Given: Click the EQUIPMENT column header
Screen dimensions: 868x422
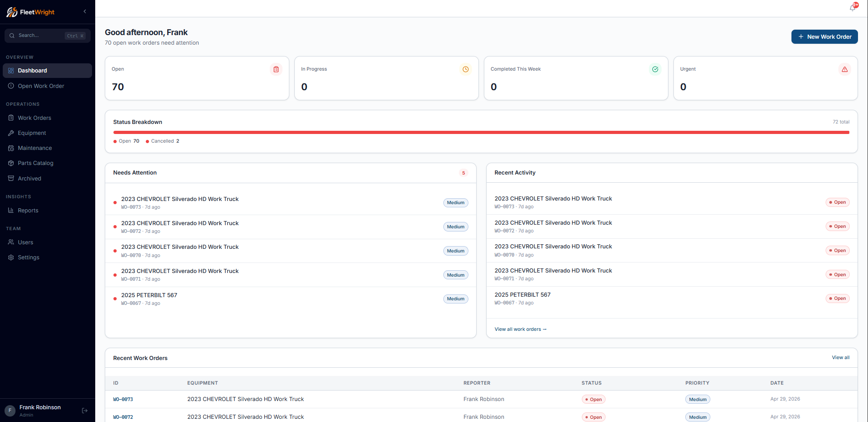Looking at the screenshot, I should tap(203, 383).
